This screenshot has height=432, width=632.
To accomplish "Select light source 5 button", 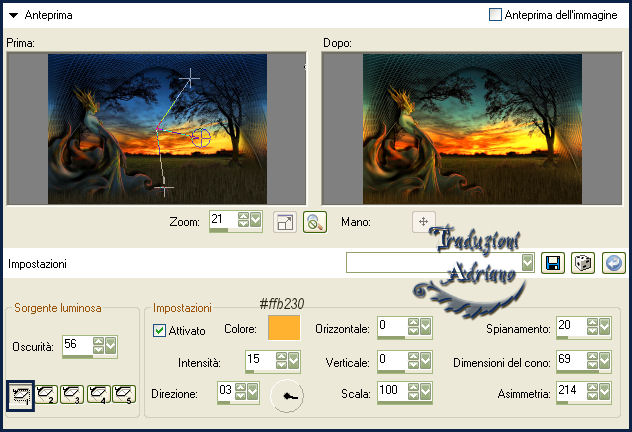I will point(124,394).
